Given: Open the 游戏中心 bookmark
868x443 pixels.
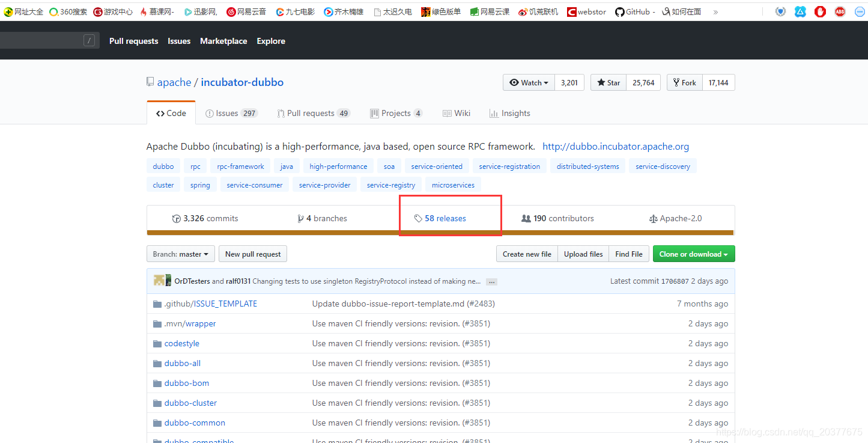Looking at the screenshot, I should 113,11.
